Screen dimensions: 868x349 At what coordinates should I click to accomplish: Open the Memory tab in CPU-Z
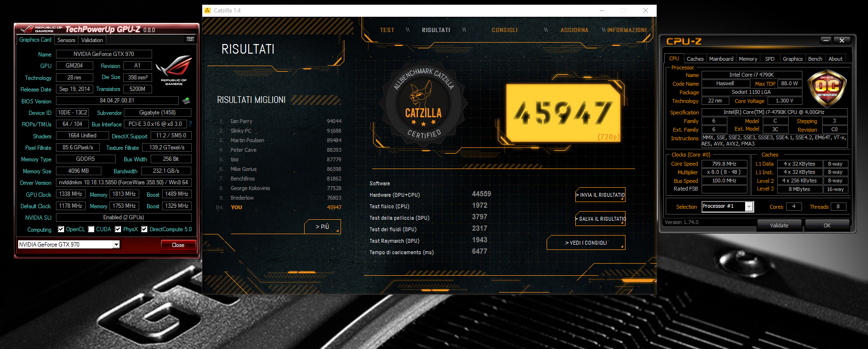pyautogui.click(x=748, y=59)
